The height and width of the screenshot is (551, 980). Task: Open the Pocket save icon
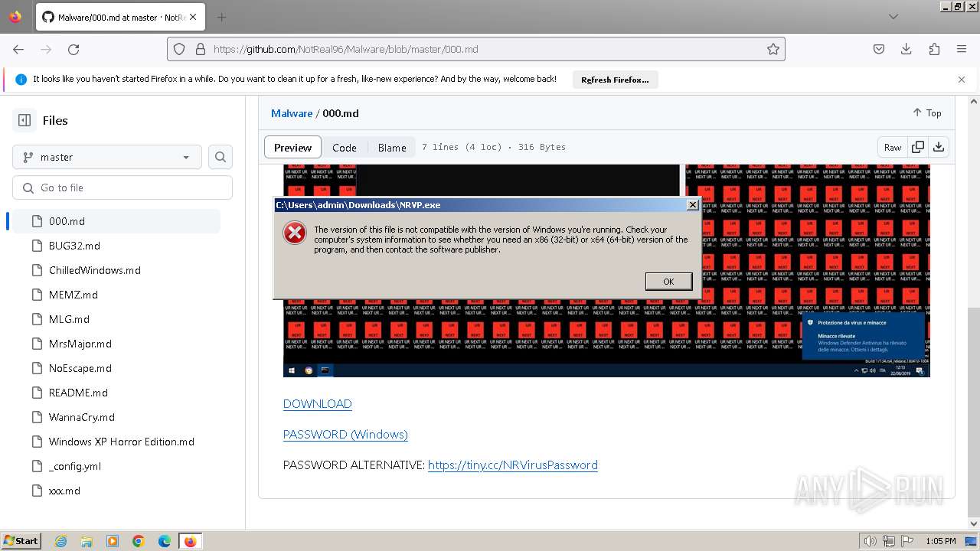pos(879,49)
